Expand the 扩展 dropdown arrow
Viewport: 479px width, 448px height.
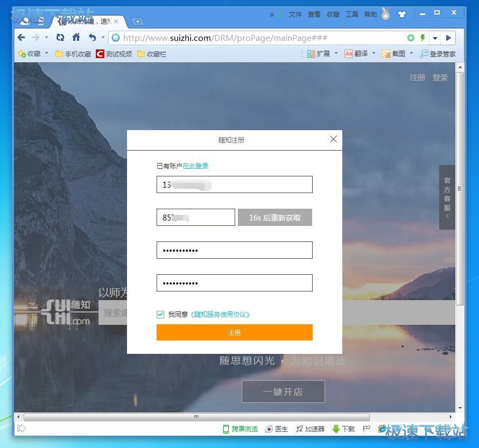[x=336, y=53]
